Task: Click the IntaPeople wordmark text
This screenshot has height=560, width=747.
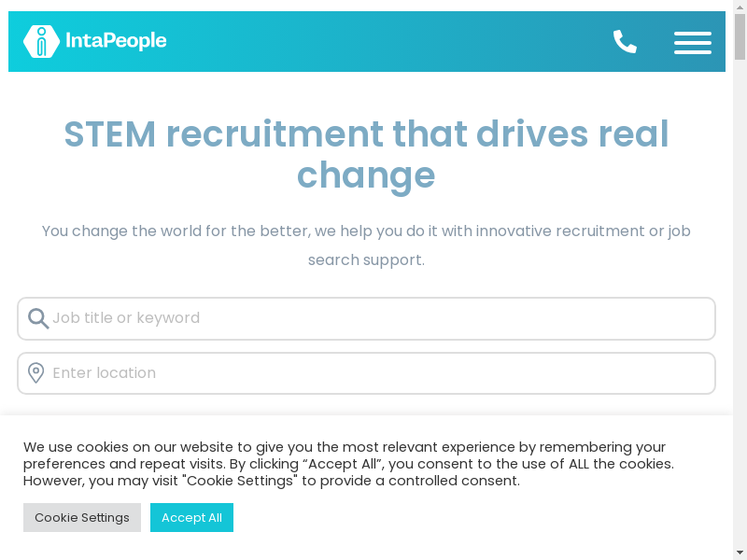Action: pos(115,41)
